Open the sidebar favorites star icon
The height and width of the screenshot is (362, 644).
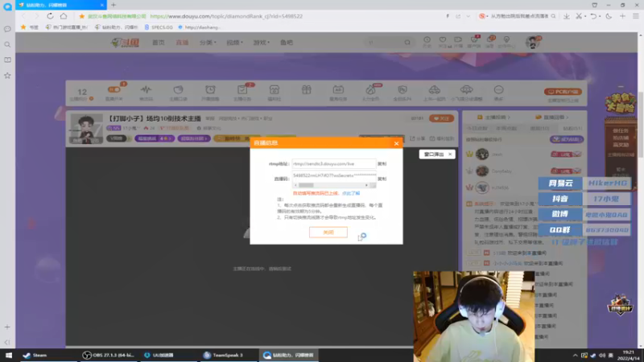click(x=7, y=76)
